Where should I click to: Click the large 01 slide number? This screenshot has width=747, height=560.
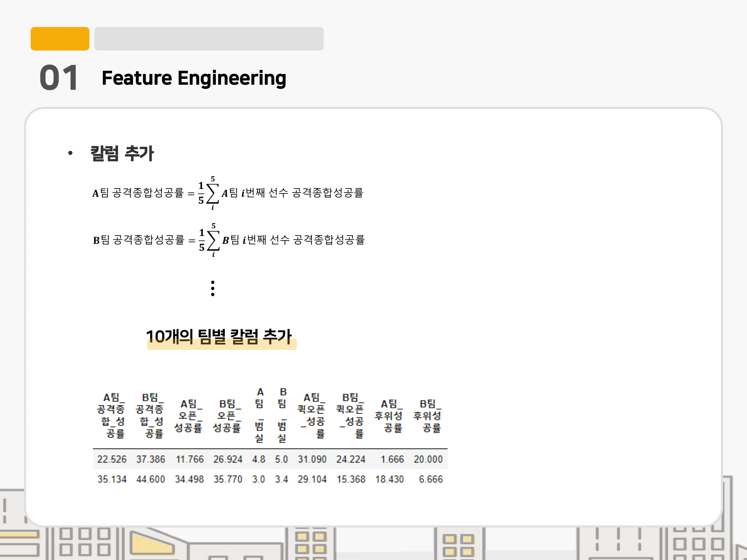(59, 78)
